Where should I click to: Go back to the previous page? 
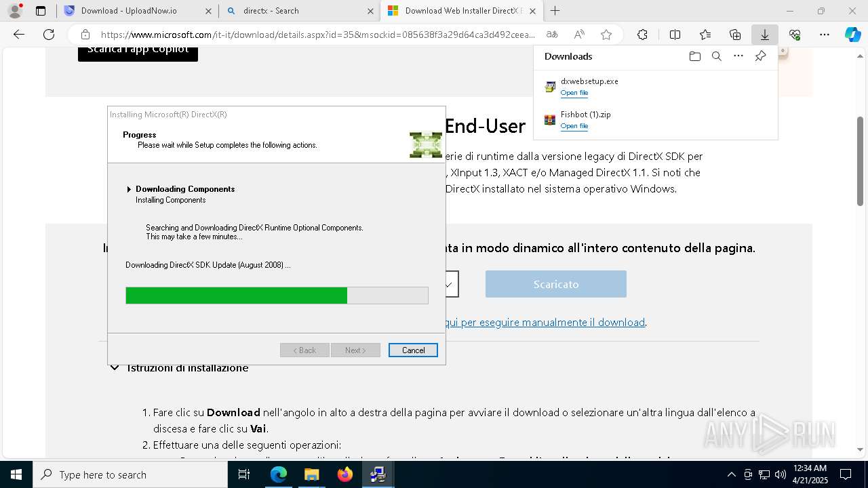click(19, 35)
